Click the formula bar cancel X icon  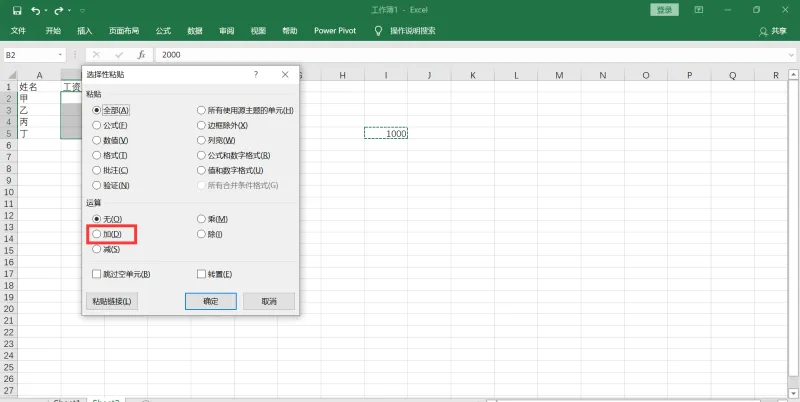point(96,55)
